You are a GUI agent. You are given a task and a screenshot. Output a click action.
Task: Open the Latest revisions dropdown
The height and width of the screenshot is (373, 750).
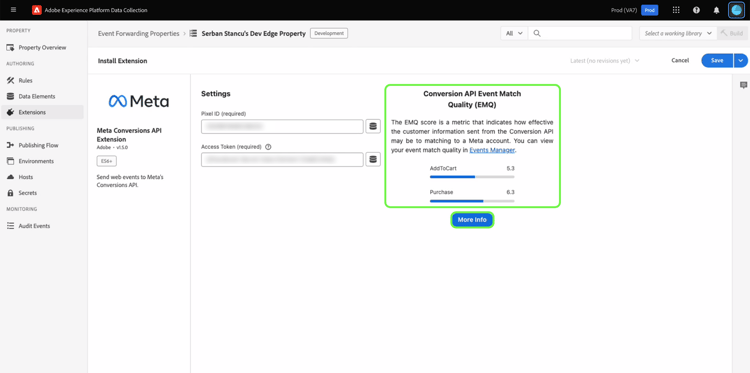pyautogui.click(x=605, y=61)
